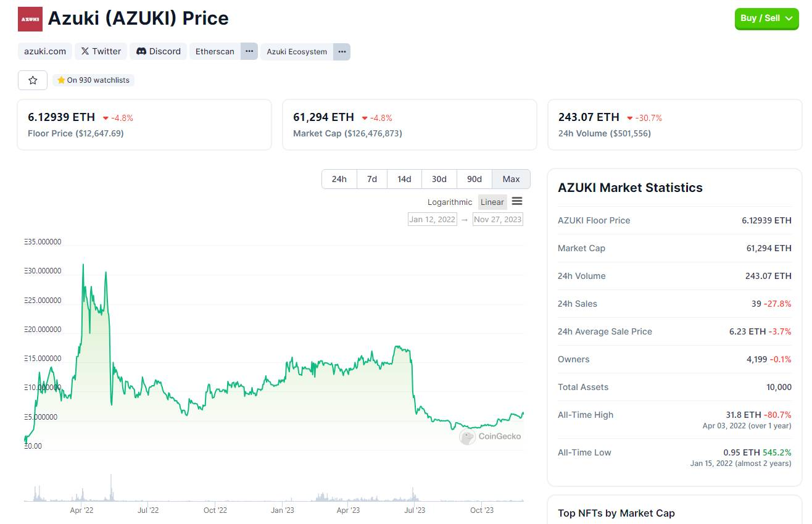Select the 24h chart range
The height and width of the screenshot is (524, 812).
click(339, 179)
